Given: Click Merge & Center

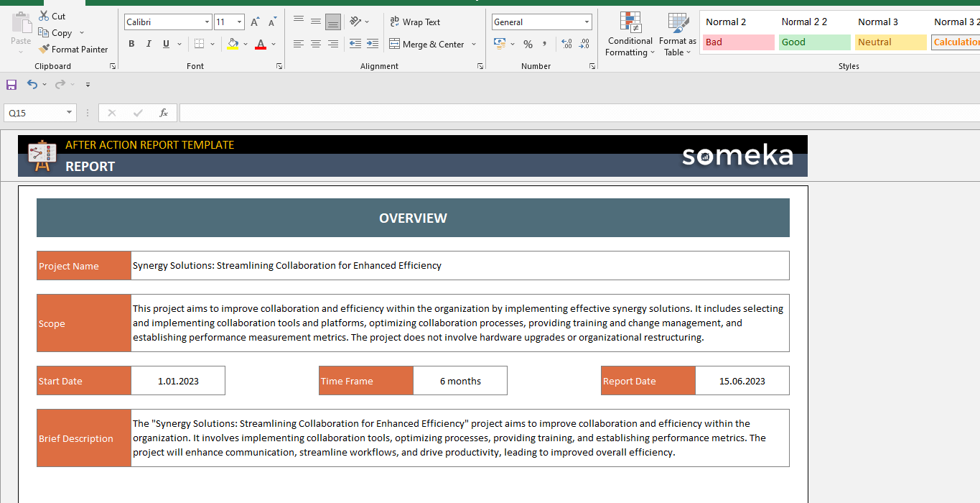Looking at the screenshot, I should 427,44.
